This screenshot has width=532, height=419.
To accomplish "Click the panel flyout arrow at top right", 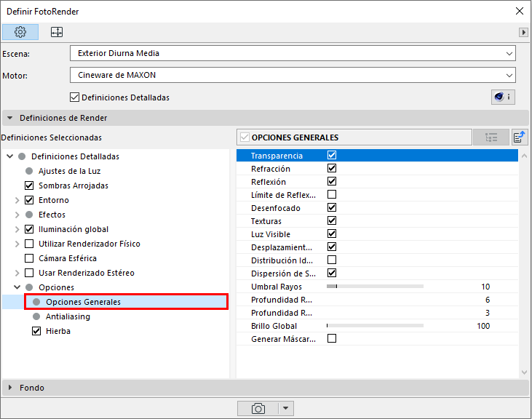I will (523, 32).
